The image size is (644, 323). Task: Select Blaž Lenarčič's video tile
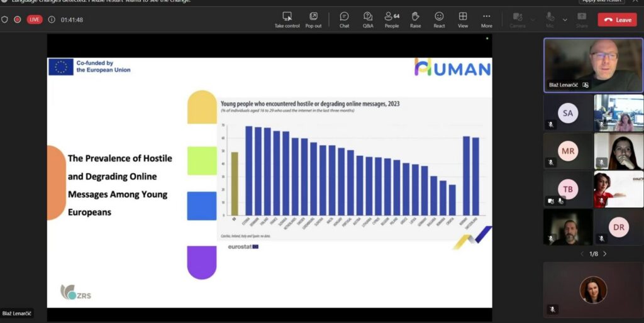pos(593,65)
